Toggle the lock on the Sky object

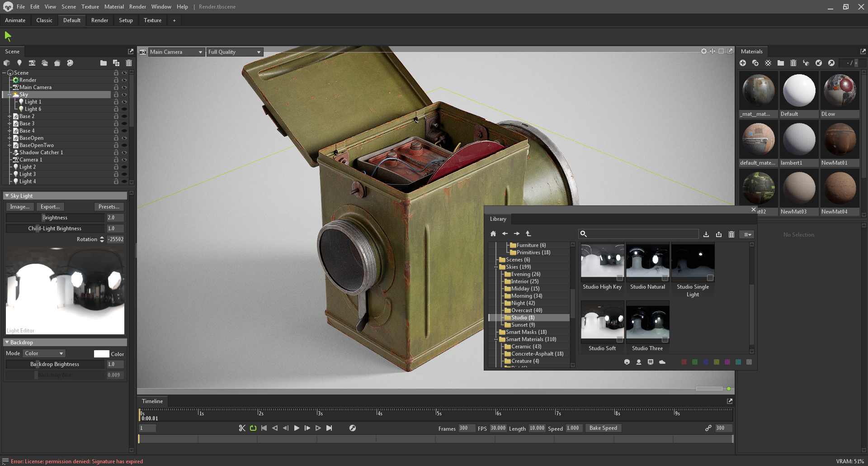click(116, 94)
